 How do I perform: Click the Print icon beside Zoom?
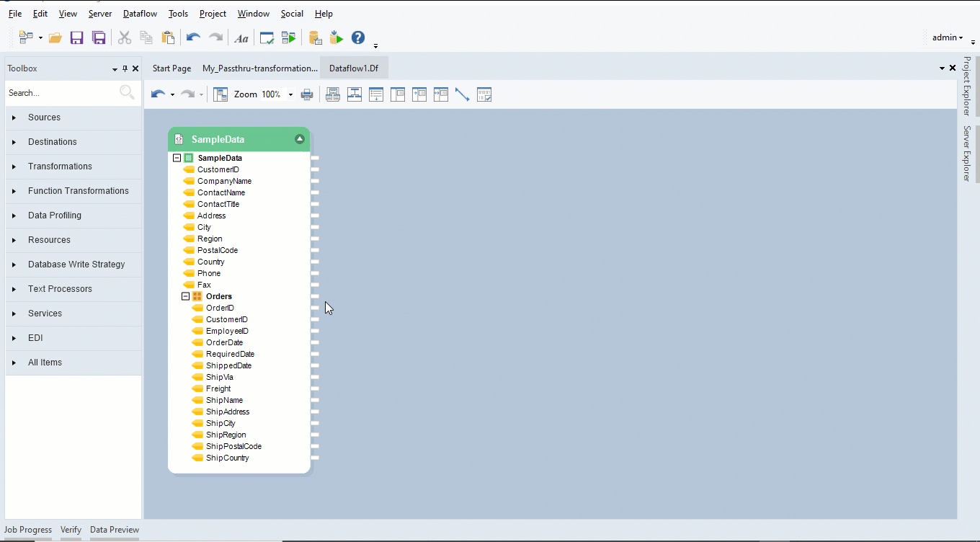click(307, 94)
